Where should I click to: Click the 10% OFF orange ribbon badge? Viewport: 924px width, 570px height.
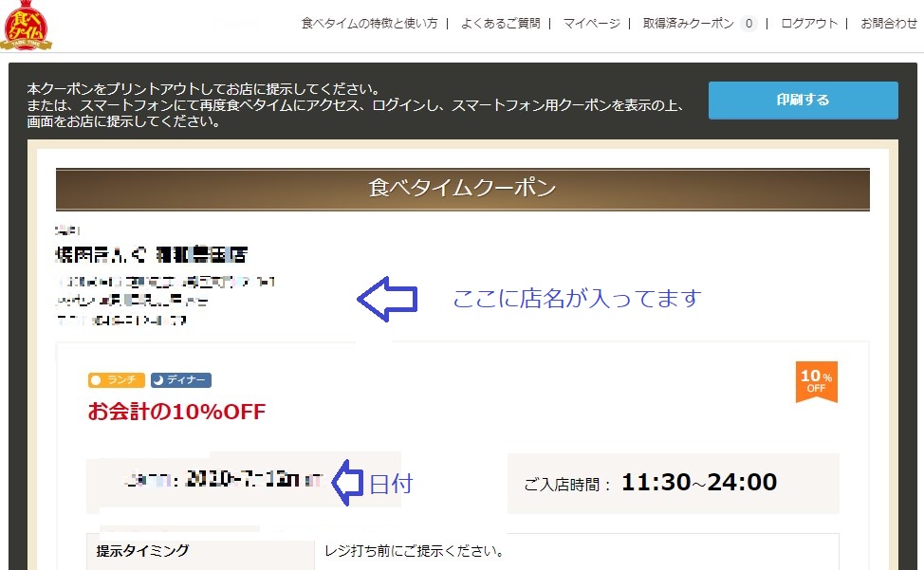[816, 381]
